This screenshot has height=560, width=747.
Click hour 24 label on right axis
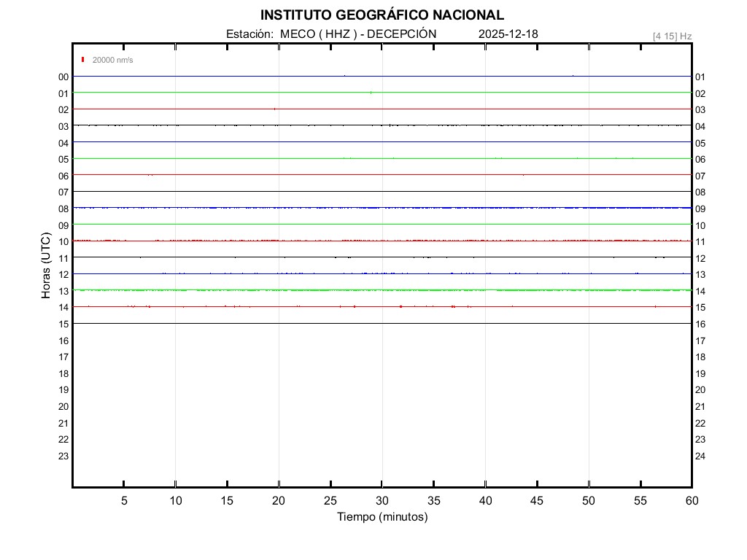click(700, 456)
